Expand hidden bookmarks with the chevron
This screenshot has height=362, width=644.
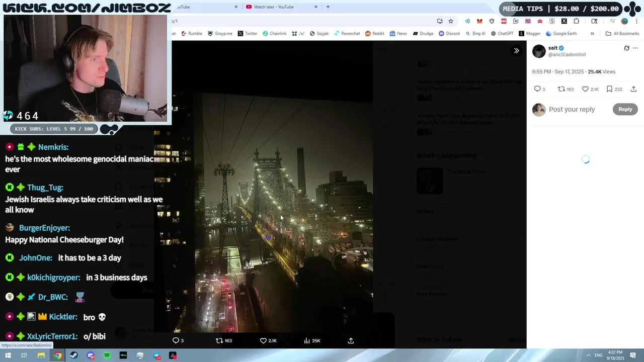point(592,34)
